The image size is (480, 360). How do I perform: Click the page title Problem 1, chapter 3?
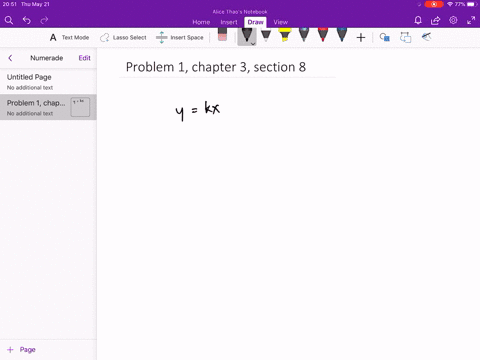[x=216, y=67]
